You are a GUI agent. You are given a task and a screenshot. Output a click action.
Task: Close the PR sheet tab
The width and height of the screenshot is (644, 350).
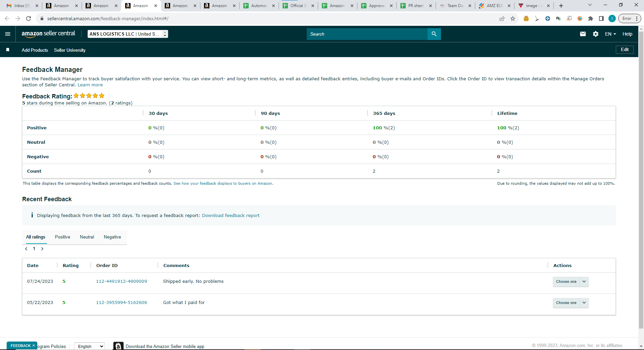pyautogui.click(x=431, y=6)
